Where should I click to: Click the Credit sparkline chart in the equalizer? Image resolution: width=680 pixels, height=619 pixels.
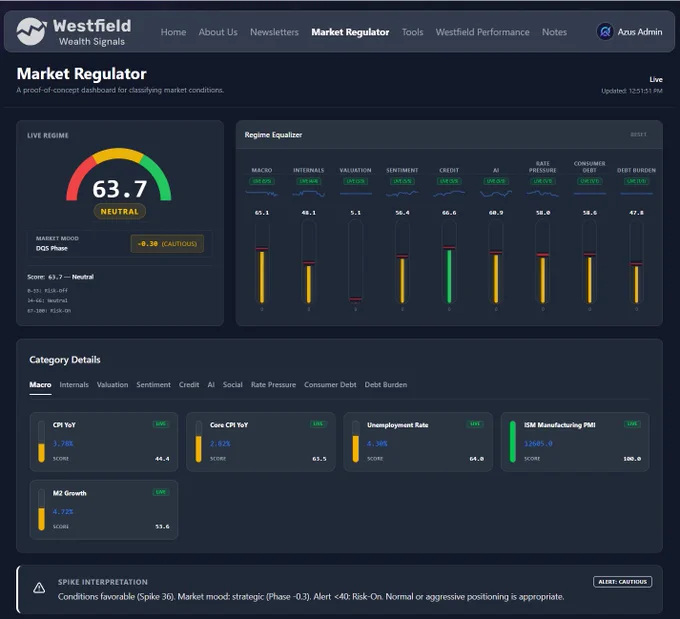[449, 193]
